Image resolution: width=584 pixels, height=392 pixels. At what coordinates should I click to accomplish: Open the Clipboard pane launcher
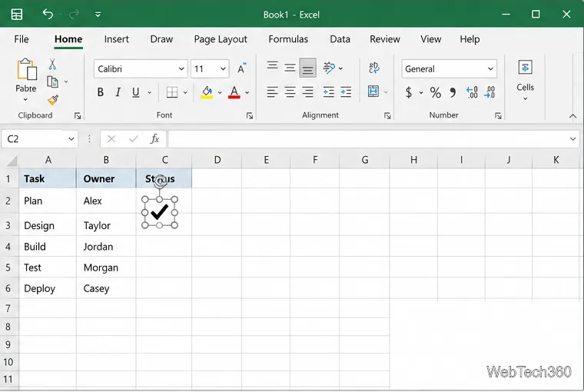pos(78,116)
